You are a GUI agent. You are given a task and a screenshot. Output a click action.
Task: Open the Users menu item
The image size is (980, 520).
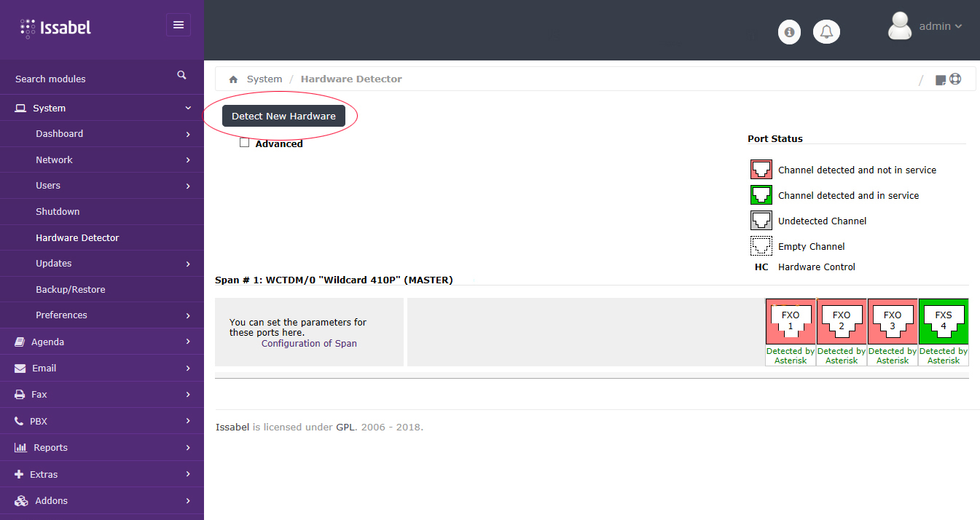point(48,185)
